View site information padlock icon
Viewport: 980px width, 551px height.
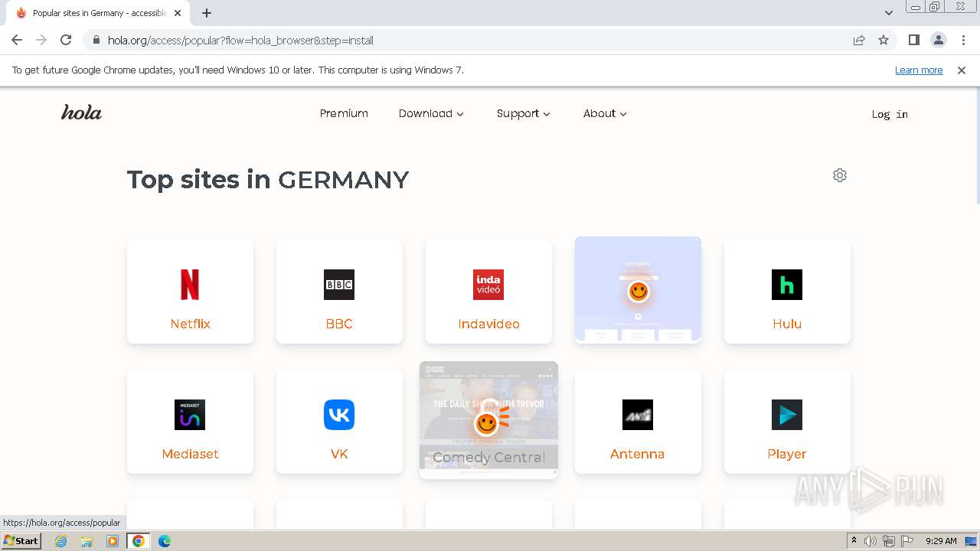pyautogui.click(x=96, y=40)
